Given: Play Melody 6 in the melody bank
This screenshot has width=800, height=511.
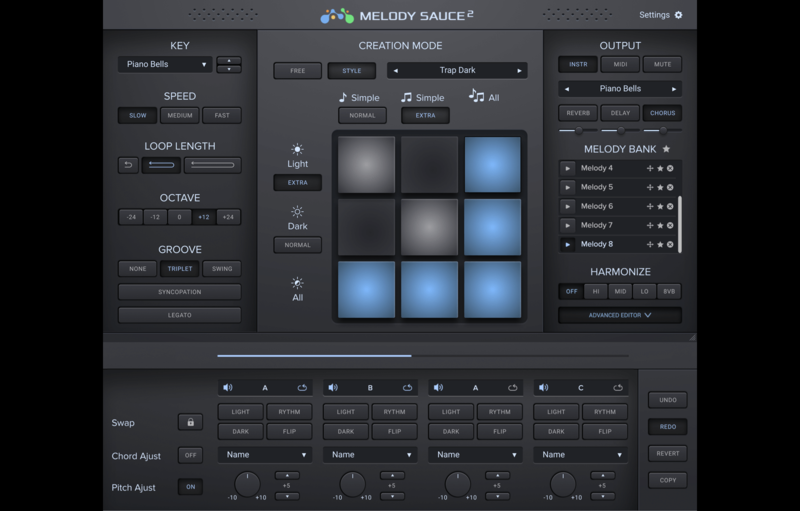Looking at the screenshot, I should [x=567, y=207].
